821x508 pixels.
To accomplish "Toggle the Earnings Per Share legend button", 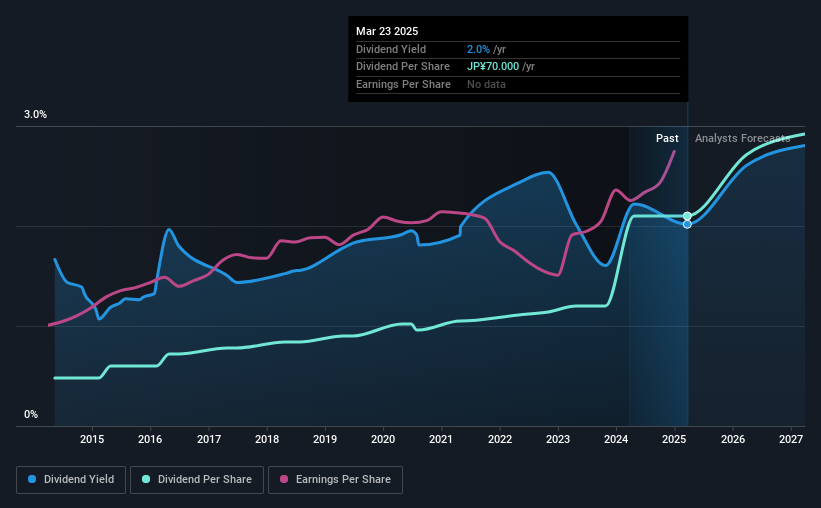I will [x=336, y=480].
